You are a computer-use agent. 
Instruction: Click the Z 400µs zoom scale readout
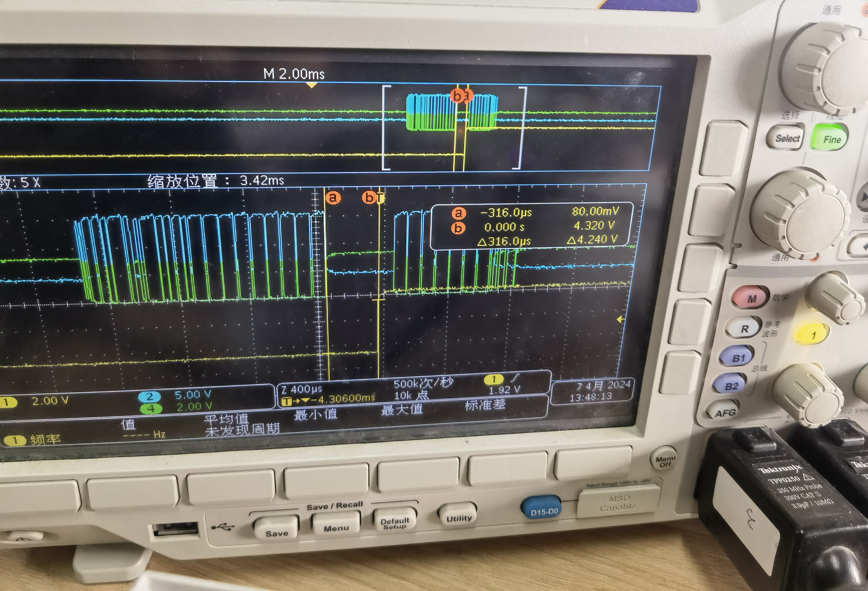[x=301, y=389]
